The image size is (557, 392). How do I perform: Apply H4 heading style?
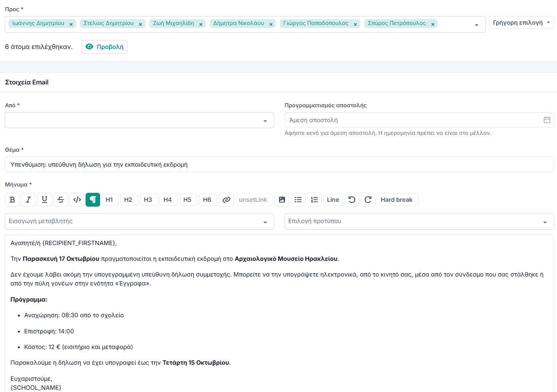tap(168, 200)
